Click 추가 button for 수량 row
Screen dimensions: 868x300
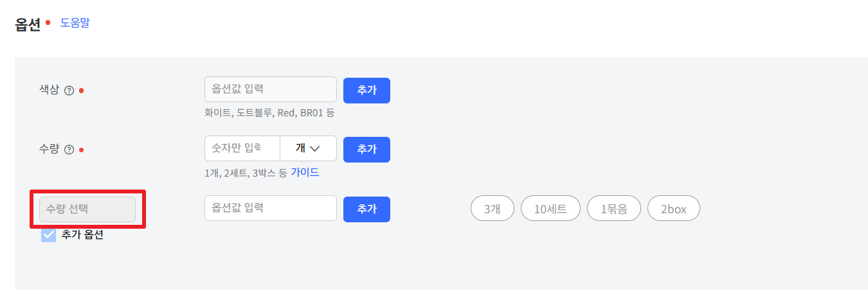pyautogui.click(x=366, y=149)
